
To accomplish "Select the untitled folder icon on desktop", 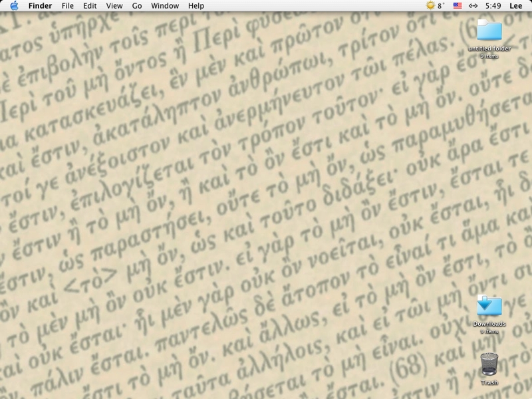I will (x=489, y=31).
